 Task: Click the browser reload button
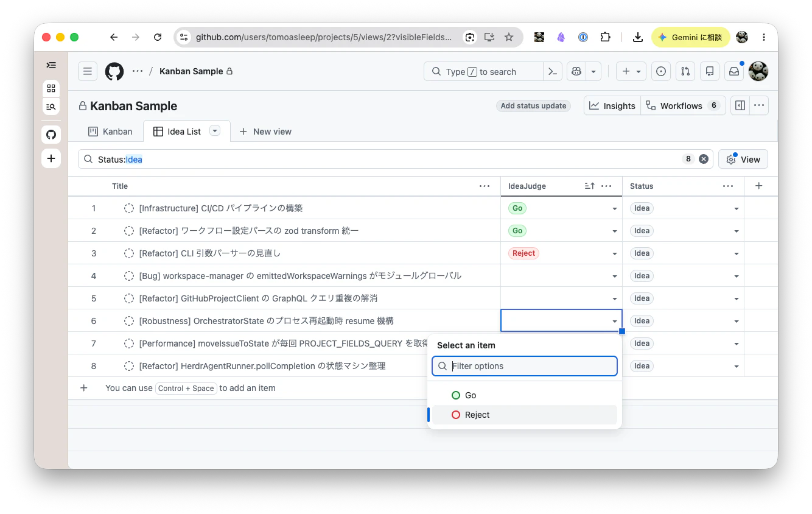click(x=158, y=37)
